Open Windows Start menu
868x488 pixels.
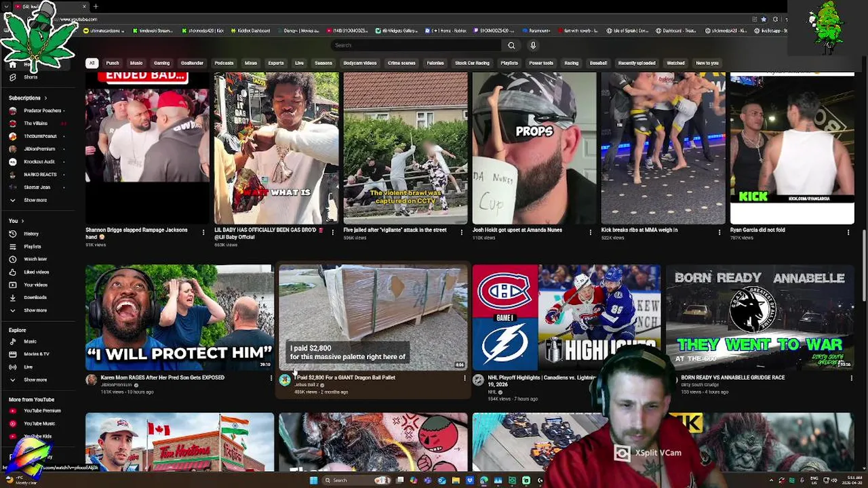313,481
